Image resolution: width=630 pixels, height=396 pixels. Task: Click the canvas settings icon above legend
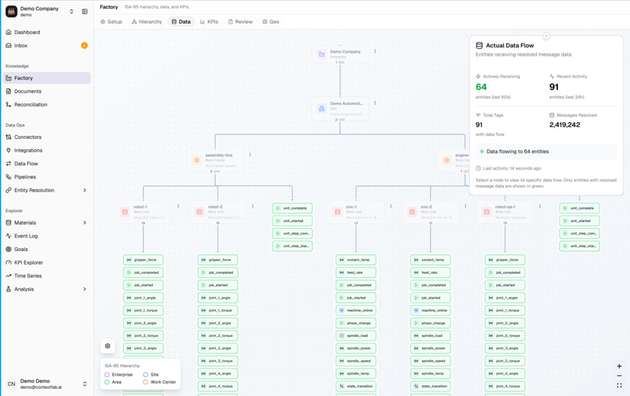pos(108,346)
